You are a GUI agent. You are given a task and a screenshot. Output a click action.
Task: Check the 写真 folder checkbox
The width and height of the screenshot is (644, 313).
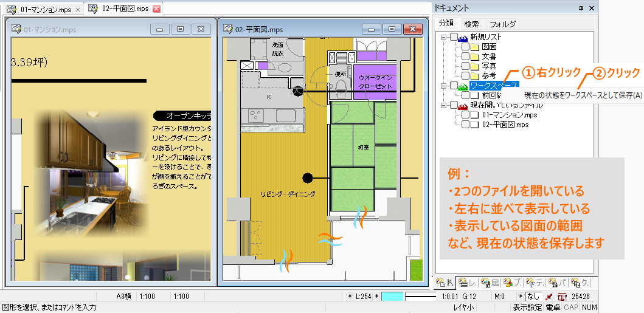[465, 66]
